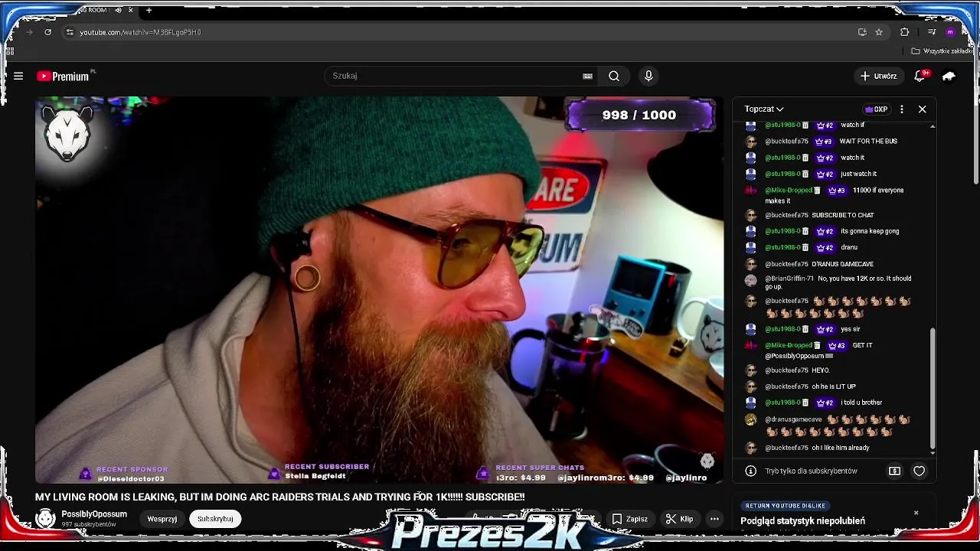Click the video title text
The width and height of the screenshot is (980, 551).
click(x=279, y=497)
